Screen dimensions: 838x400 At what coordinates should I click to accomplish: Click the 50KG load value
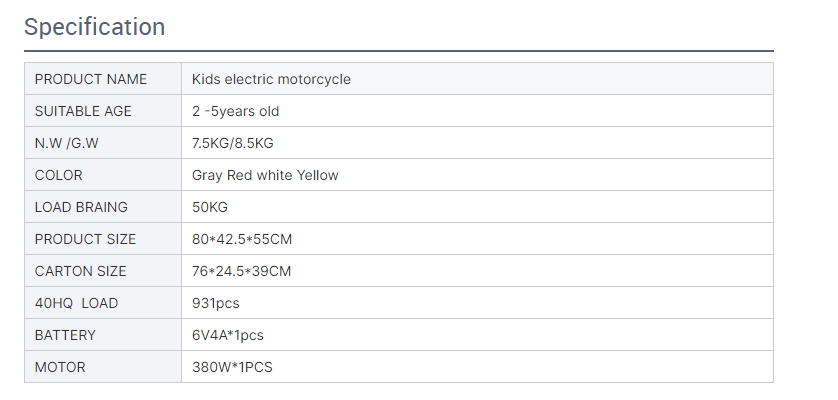pos(210,207)
